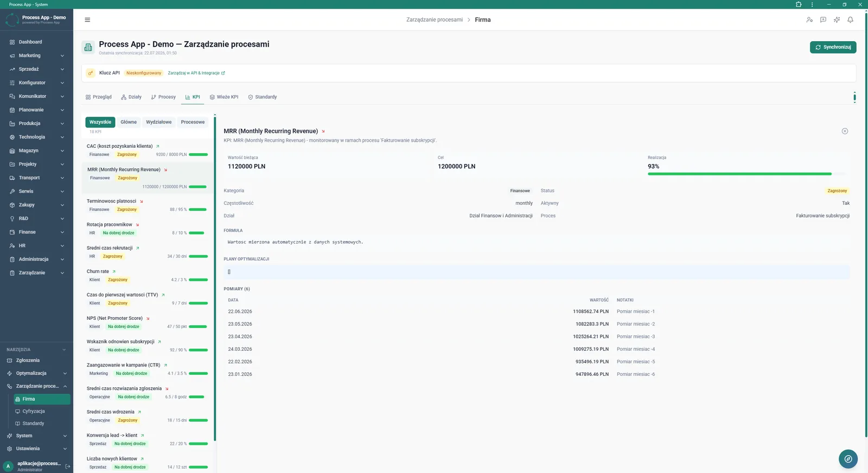Click the KPI list vertical scrollbar
Image resolution: width=868 pixels, height=473 pixels.
215,278
